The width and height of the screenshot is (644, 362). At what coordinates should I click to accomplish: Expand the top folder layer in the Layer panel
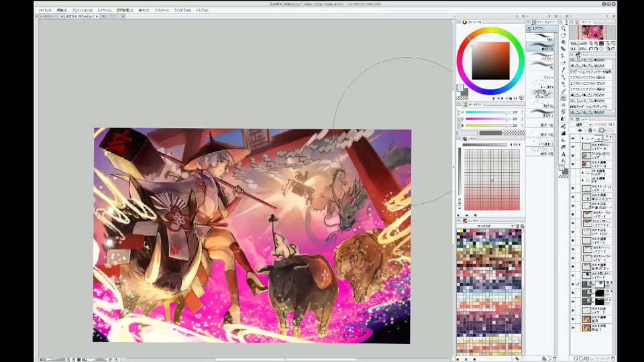pos(582,138)
